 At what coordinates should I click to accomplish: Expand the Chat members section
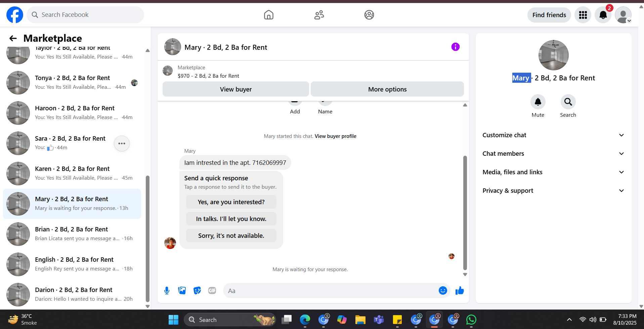click(x=553, y=153)
